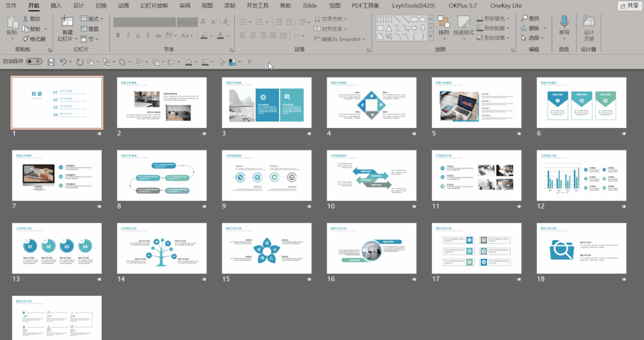The width and height of the screenshot is (644, 340).
Task: Click the Share (共享) button
Action: 630,6
